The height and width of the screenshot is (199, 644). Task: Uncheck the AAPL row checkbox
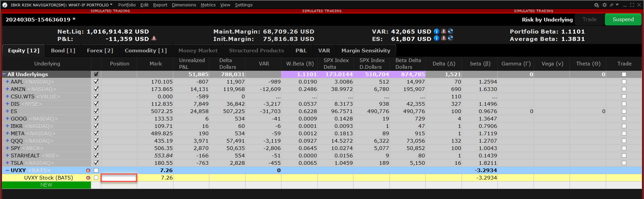[x=96, y=82]
